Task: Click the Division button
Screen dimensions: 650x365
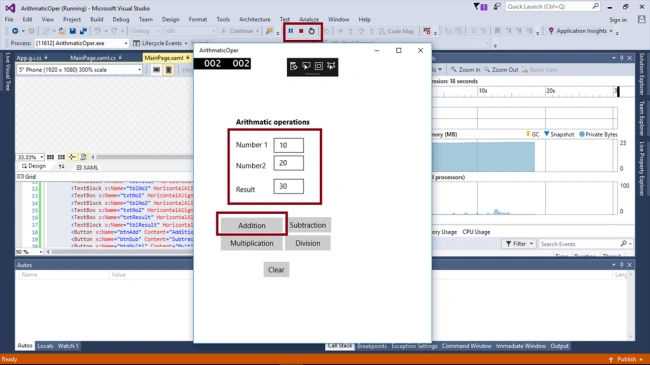Action: (308, 243)
